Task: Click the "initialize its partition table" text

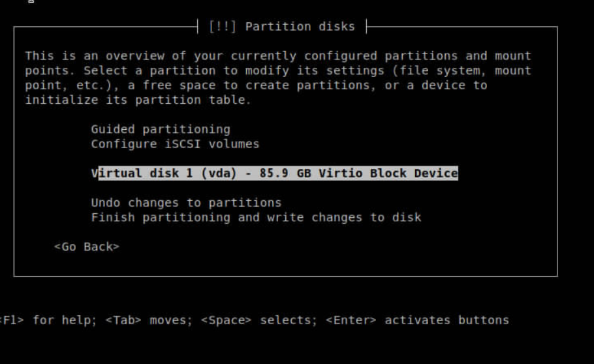Action: (138, 100)
